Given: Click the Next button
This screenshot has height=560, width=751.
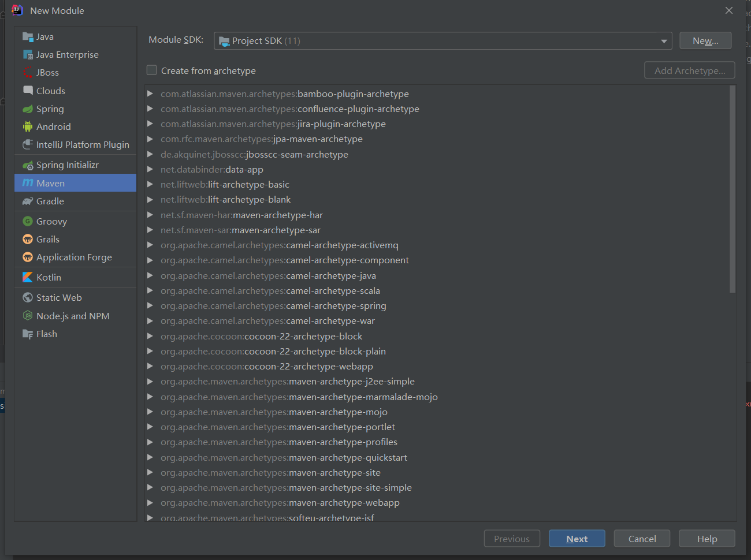Looking at the screenshot, I should [577, 539].
